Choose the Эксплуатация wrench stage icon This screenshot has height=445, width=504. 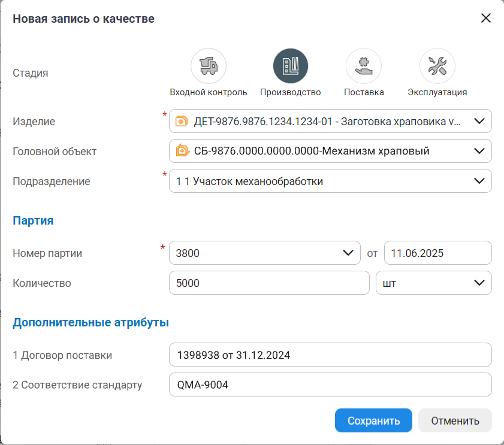(x=437, y=65)
